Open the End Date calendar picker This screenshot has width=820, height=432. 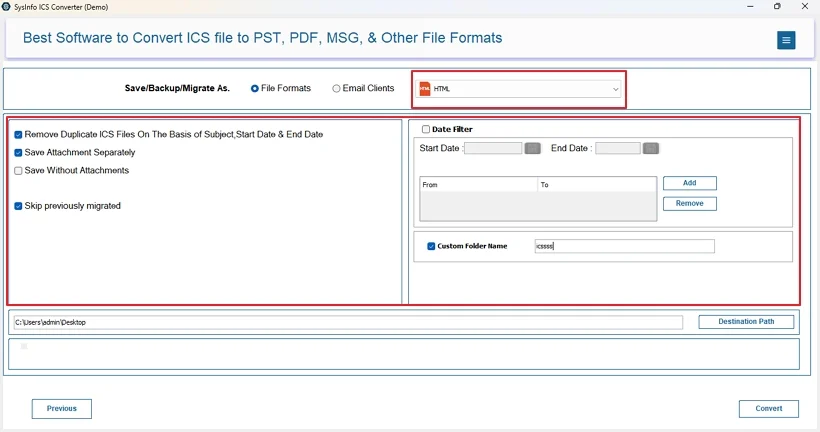tap(651, 149)
